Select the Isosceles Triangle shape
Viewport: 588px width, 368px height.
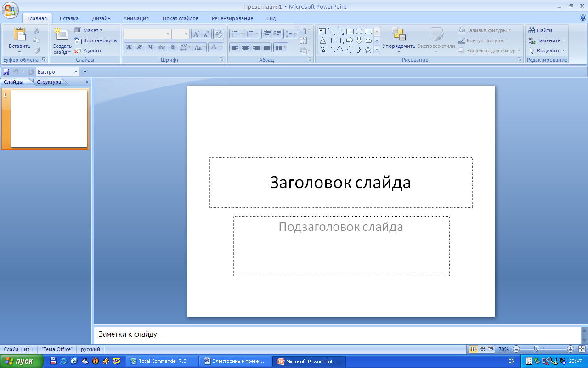coord(322,40)
